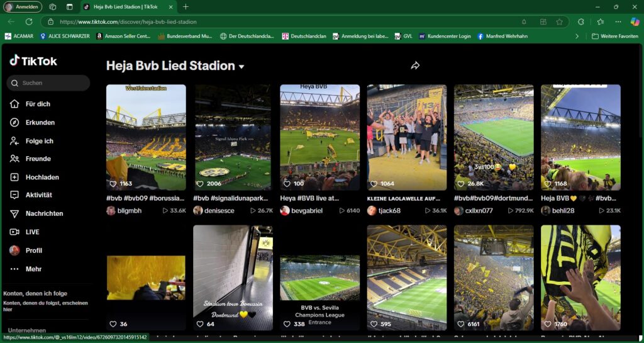Open the Manfred Wehrhahn Facebook bookmark

[x=502, y=36]
